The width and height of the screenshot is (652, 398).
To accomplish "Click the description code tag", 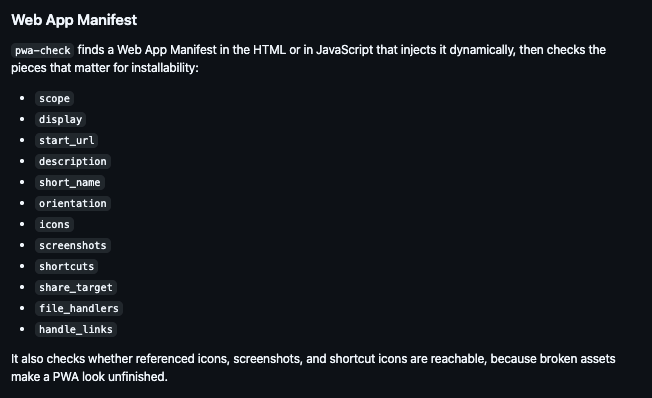I will [73, 161].
